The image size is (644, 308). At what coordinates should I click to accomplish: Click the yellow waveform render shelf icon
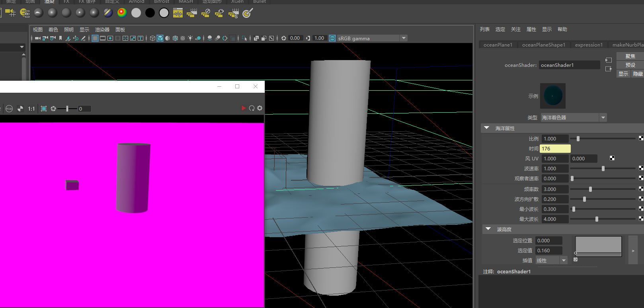178,13
